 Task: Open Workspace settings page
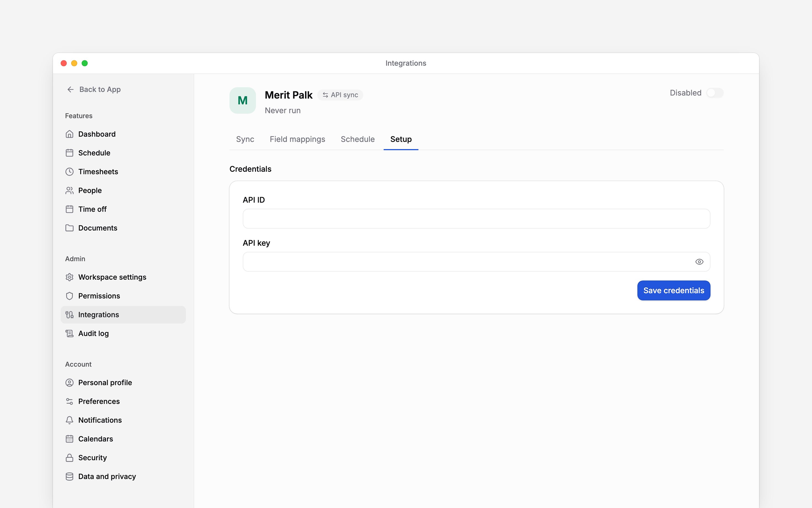(123, 277)
